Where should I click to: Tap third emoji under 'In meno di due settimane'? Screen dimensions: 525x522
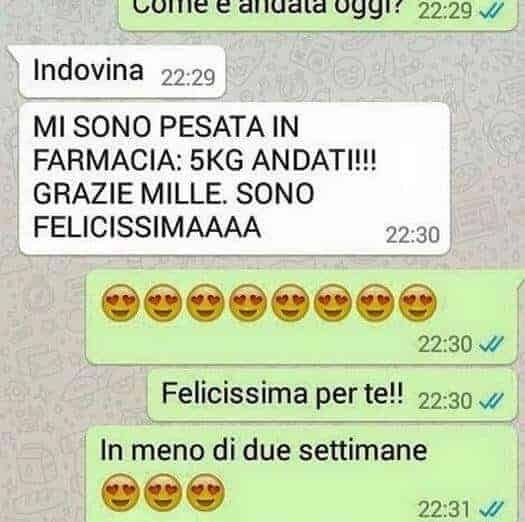click(205, 492)
